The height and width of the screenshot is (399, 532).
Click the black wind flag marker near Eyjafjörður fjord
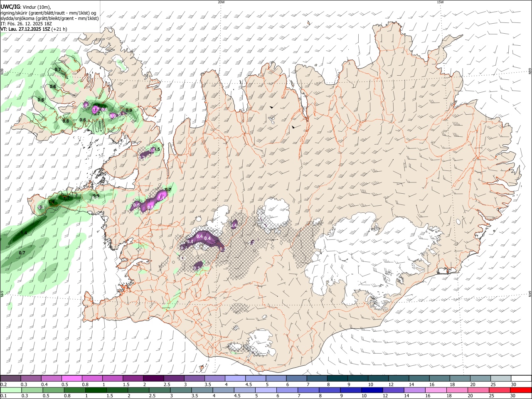(x=293, y=127)
